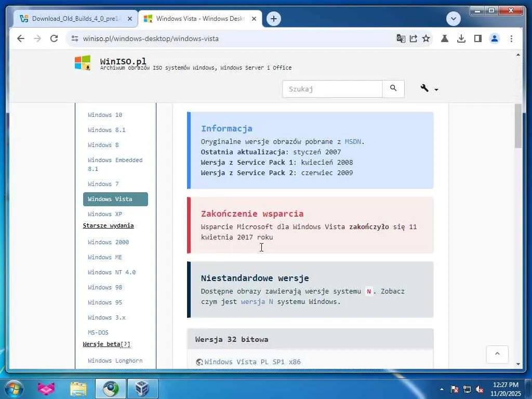Select highlighted Windows Vista item

pyautogui.click(x=115, y=199)
